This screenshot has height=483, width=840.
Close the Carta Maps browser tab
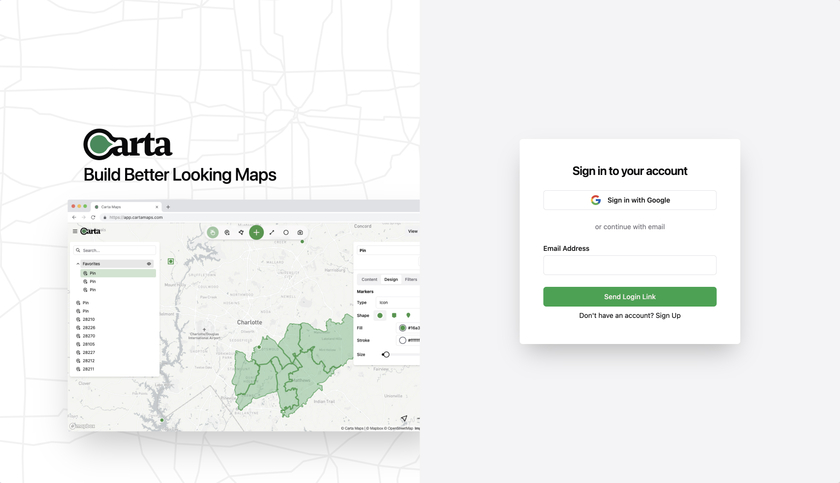coord(157,207)
